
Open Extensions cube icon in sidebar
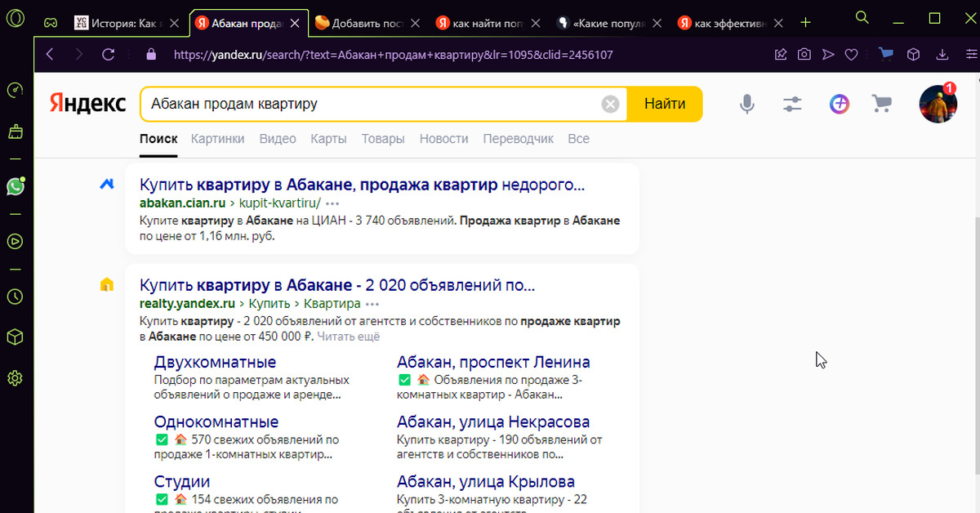[x=15, y=337]
